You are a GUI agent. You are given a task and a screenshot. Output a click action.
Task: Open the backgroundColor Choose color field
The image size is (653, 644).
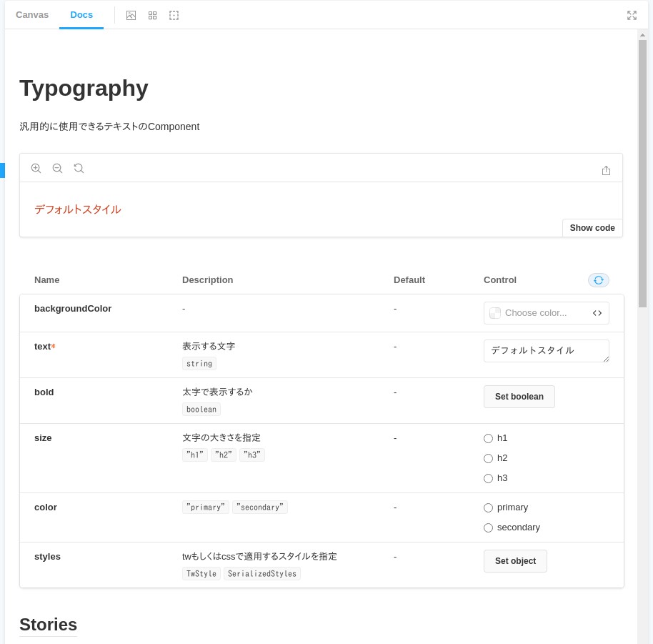click(x=547, y=313)
